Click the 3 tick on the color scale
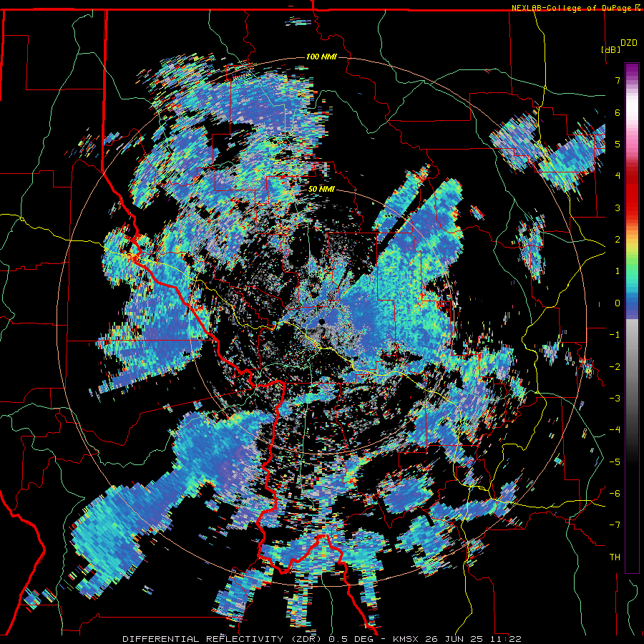Image resolution: width=644 pixels, height=644 pixels. [618, 208]
